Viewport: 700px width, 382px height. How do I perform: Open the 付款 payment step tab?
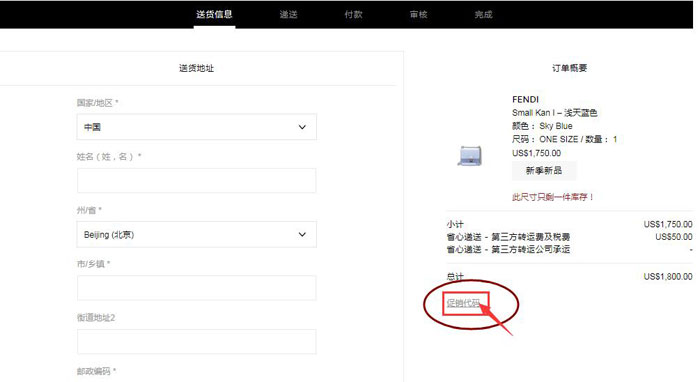coord(353,14)
